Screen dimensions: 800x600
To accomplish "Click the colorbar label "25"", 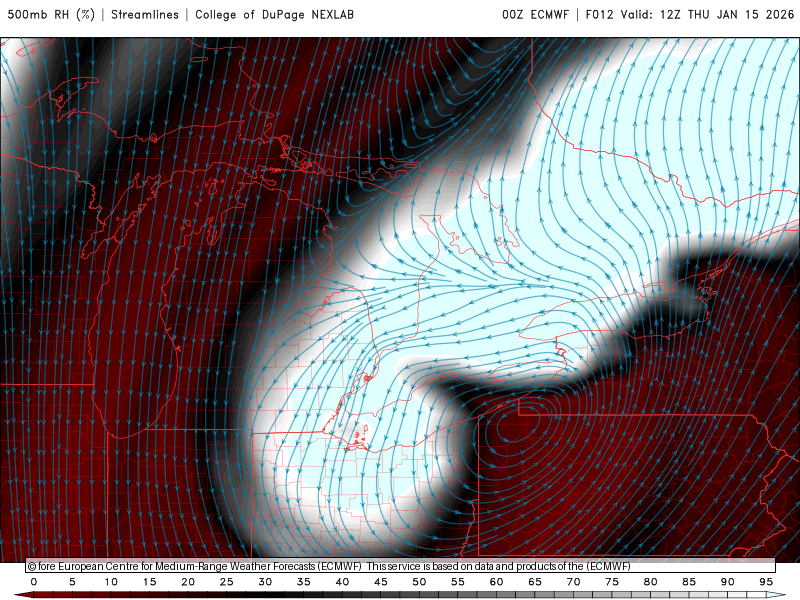I will [227, 582].
